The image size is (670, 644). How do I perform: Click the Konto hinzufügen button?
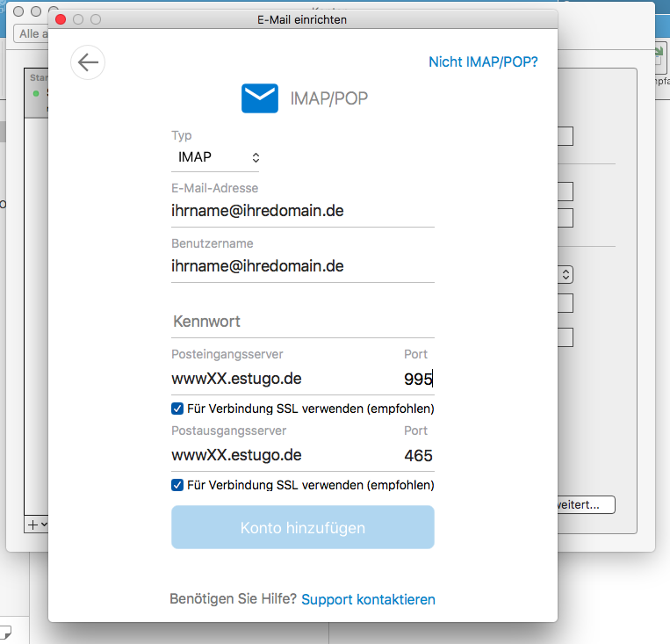[x=303, y=528]
